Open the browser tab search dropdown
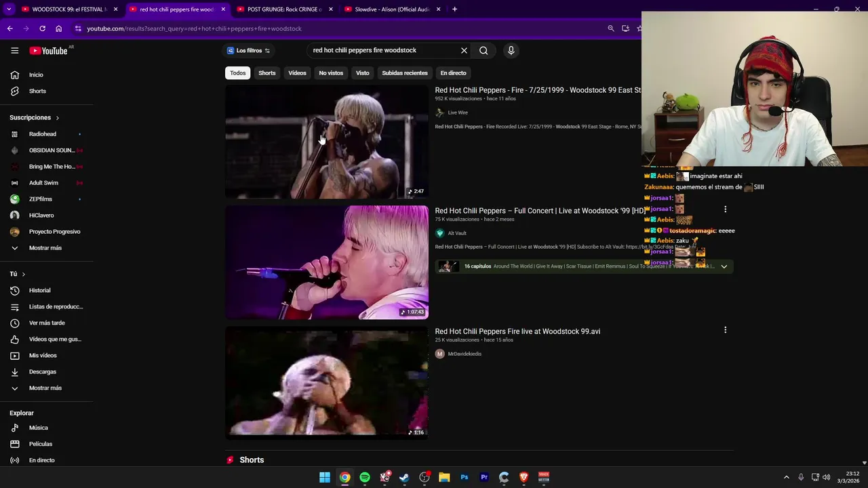The width and height of the screenshot is (868, 488). 9,9
